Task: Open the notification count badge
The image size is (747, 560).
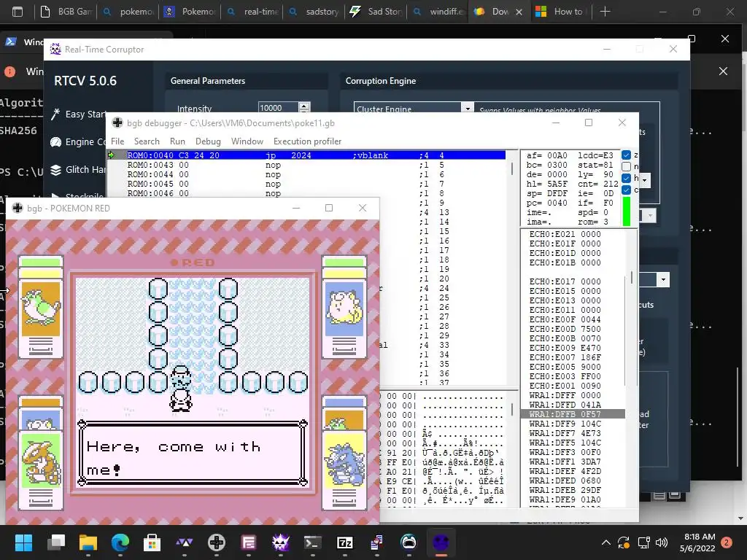Action: [727, 542]
